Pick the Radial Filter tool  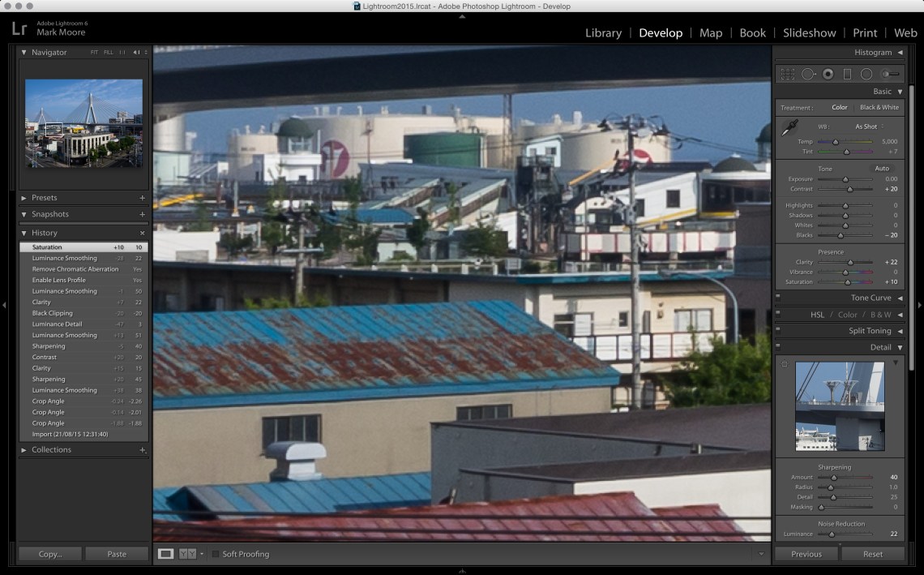(866, 74)
